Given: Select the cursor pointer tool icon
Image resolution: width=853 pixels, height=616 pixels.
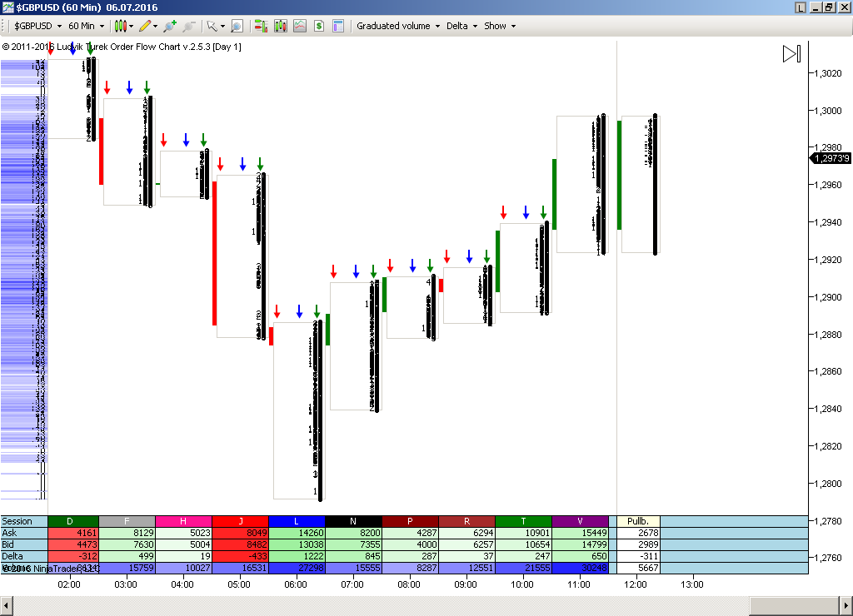Looking at the screenshot, I should point(212,26).
